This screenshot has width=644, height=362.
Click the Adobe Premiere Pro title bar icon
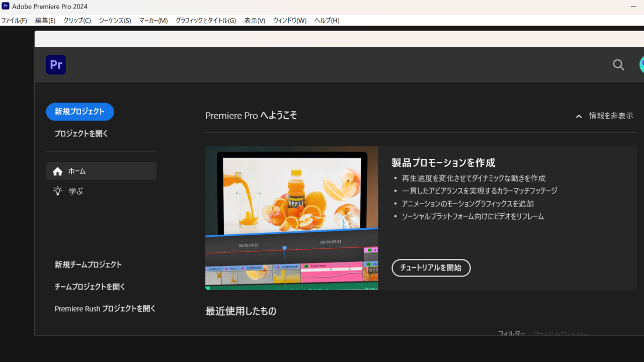pyautogui.click(x=6, y=6)
